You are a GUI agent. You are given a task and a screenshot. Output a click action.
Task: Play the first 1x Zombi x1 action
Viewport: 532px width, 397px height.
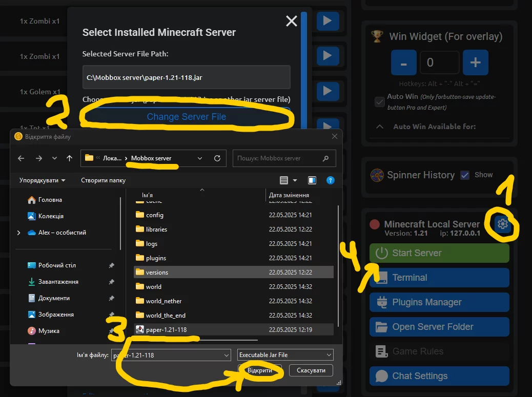328,21
